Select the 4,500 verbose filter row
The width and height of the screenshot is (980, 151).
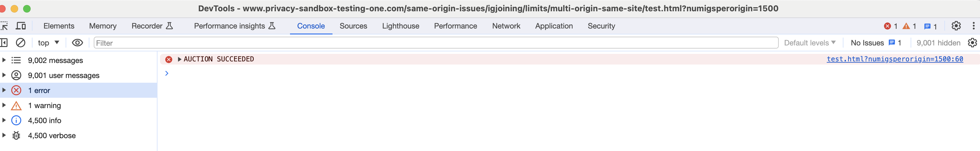pyautogui.click(x=78, y=135)
